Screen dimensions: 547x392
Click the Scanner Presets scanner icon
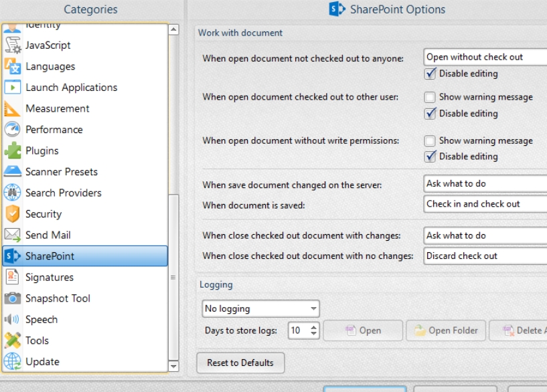[x=13, y=172]
